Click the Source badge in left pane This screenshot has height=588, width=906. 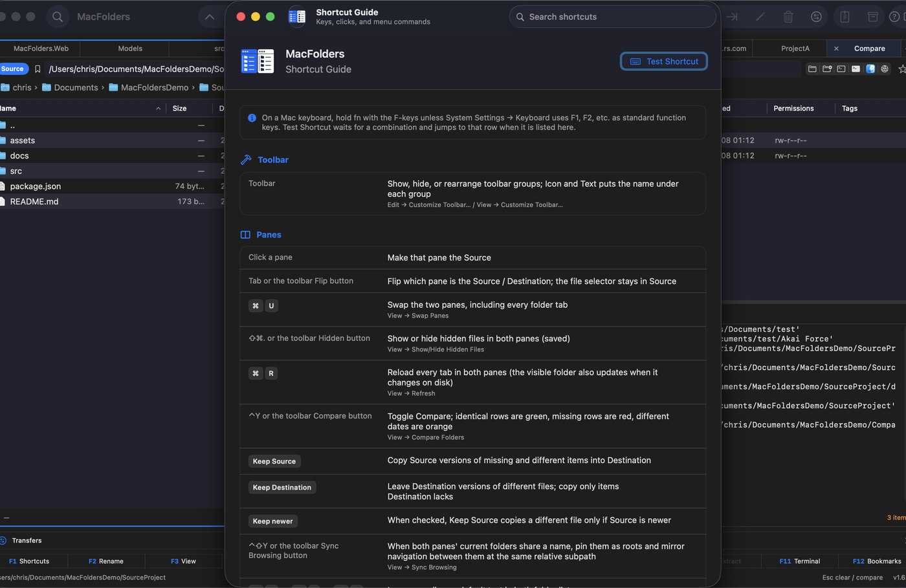pyautogui.click(x=13, y=69)
